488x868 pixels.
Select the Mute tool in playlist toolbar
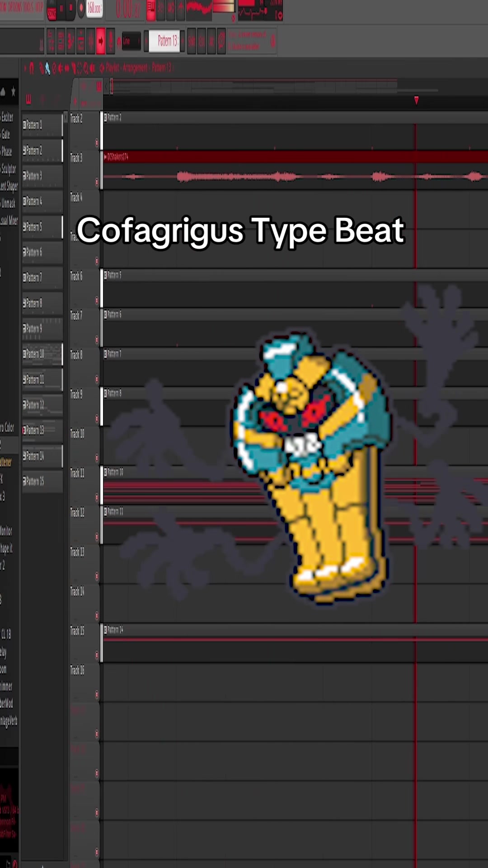coord(60,69)
